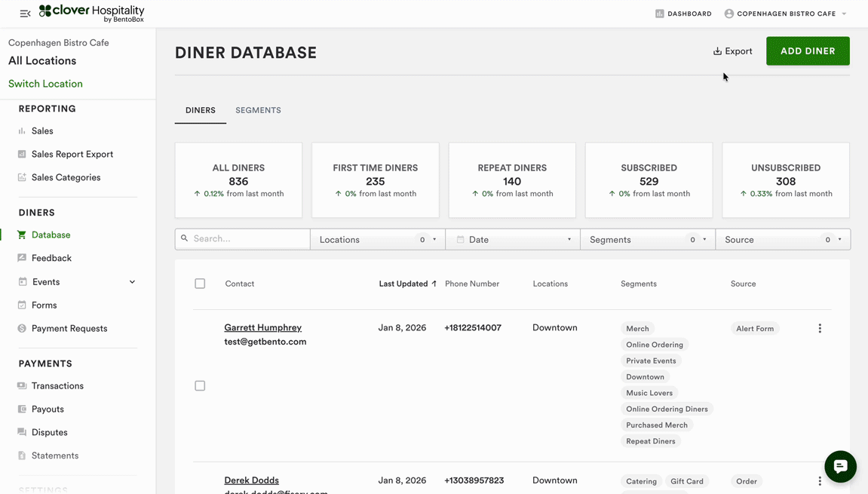Open the three-dot menu for Garrett Humphrey
The height and width of the screenshot is (494, 868).
[820, 329]
